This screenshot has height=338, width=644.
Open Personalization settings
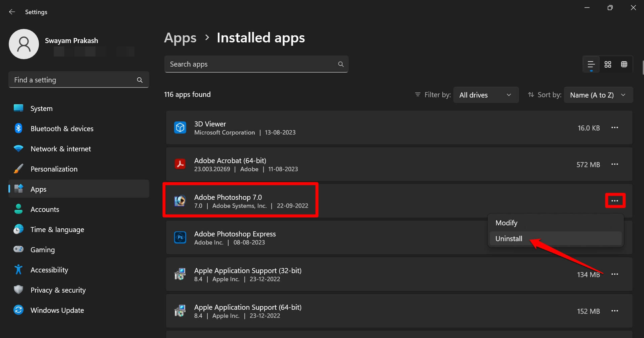pos(79,169)
